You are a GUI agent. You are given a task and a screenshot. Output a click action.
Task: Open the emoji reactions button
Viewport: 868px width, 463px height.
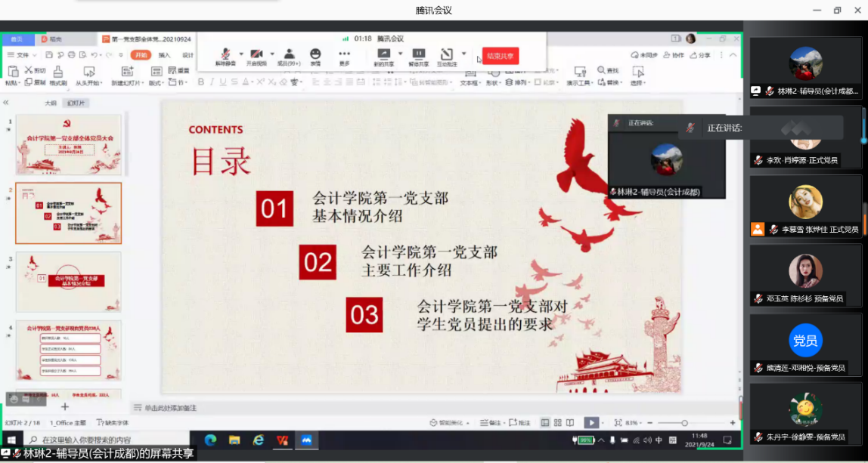click(315, 57)
